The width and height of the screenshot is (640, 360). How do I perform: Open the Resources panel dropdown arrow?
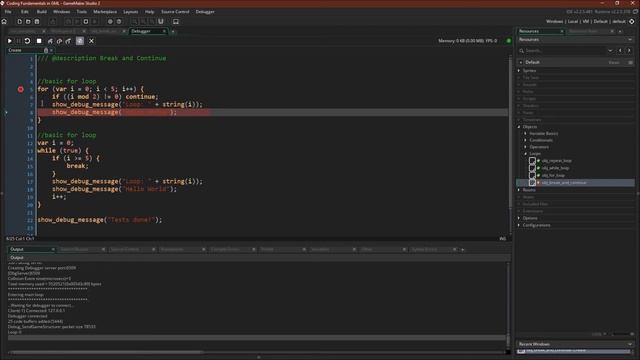tap(630, 40)
